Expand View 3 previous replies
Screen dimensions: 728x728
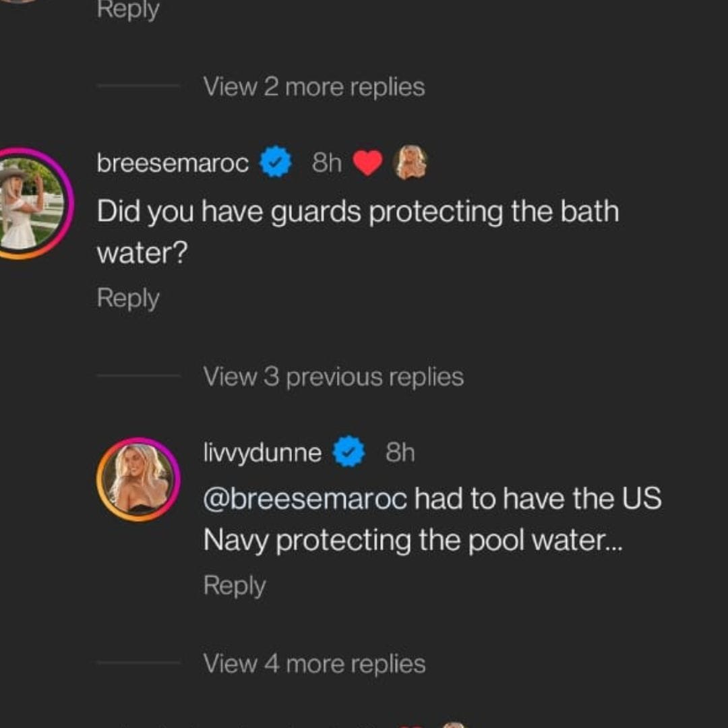[334, 376]
